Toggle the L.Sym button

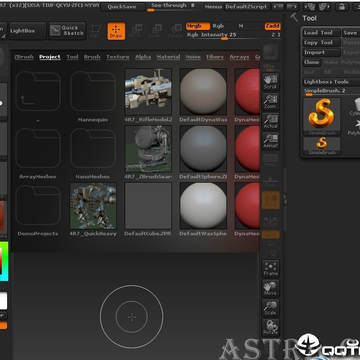coord(270,220)
